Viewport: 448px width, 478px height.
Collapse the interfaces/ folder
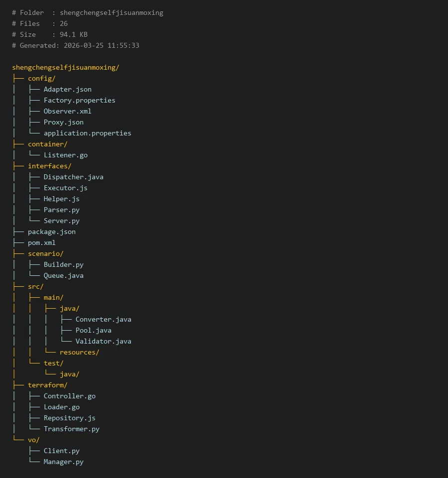(x=49, y=166)
